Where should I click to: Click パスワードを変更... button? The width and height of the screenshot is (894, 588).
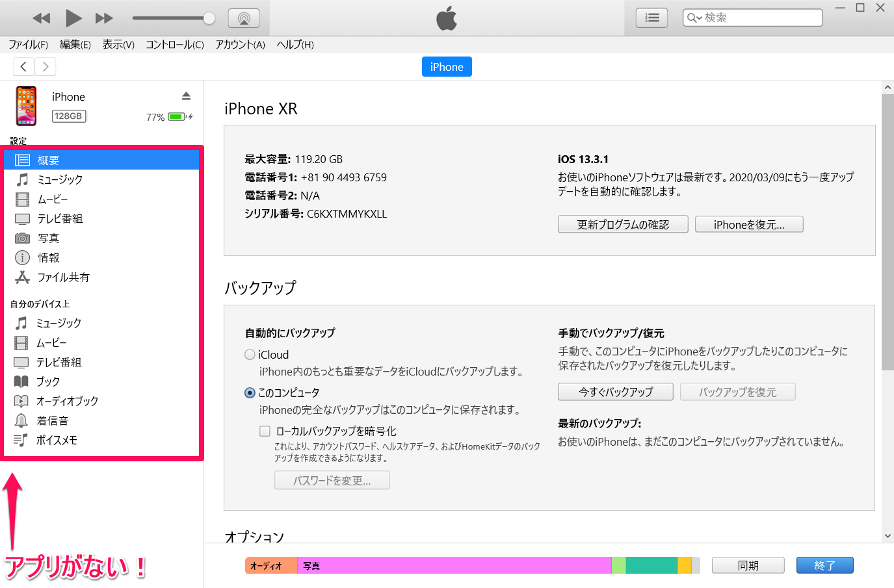tap(332, 480)
